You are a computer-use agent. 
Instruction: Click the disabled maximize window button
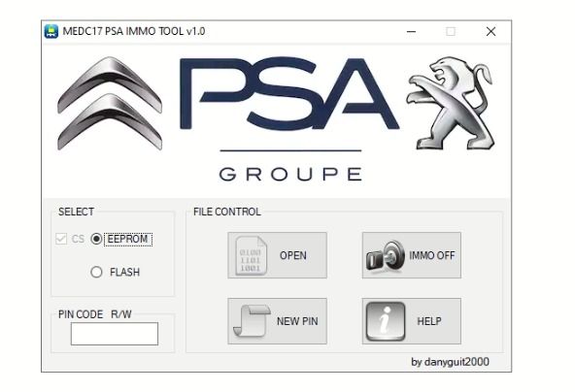pyautogui.click(x=451, y=31)
